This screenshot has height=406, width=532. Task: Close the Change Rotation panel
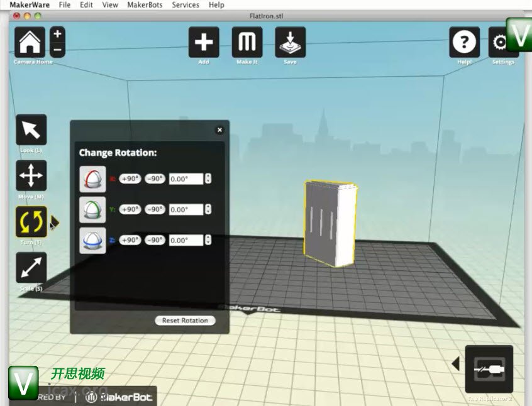(x=219, y=130)
